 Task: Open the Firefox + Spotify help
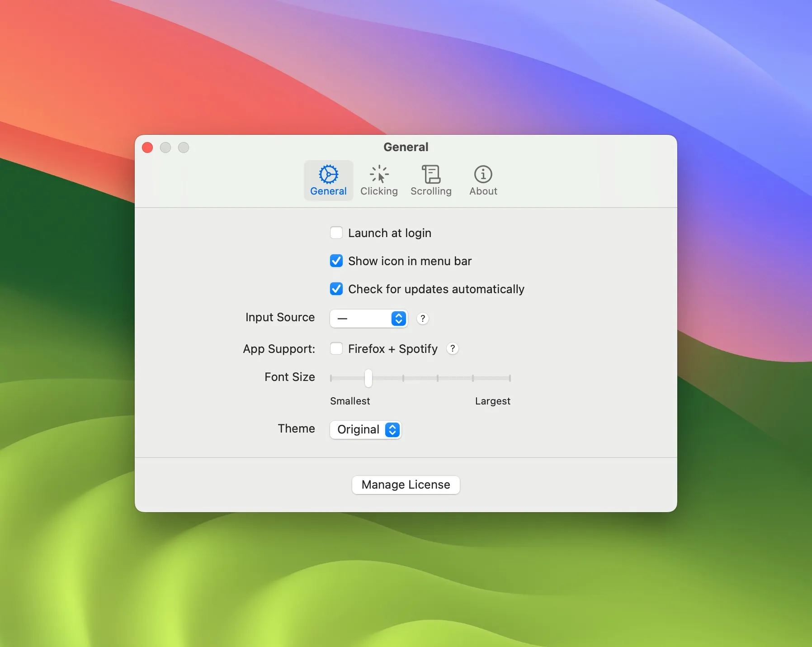[x=452, y=348]
